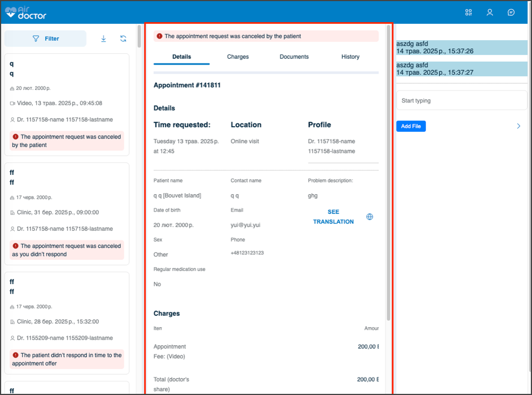This screenshot has width=532, height=395.
Task: Select the Details tab
Action: (181, 57)
